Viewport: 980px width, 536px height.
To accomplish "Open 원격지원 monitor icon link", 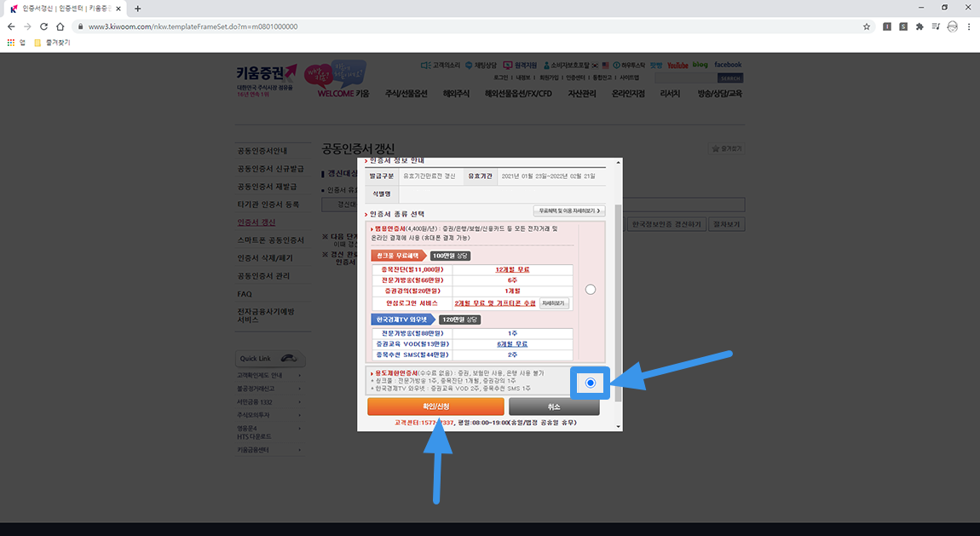I will click(520, 65).
